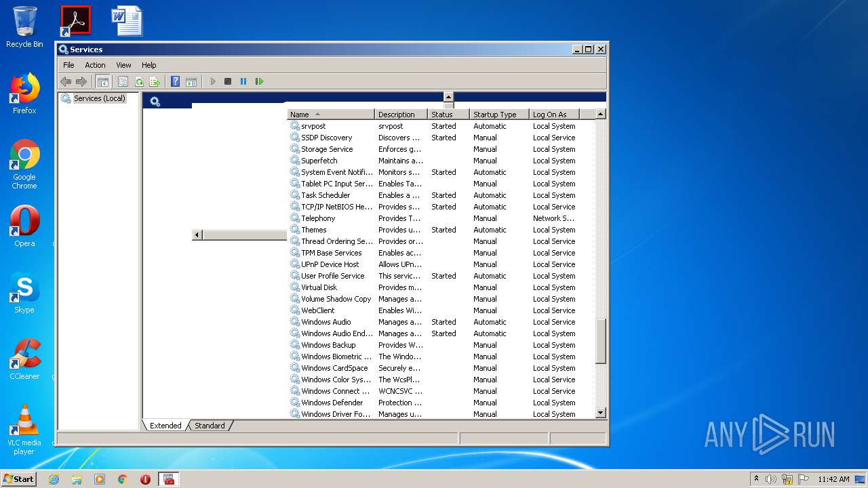Screen dimensions: 868x488
Task: Select the SSDP Discovery service
Action: tap(441, 138)
